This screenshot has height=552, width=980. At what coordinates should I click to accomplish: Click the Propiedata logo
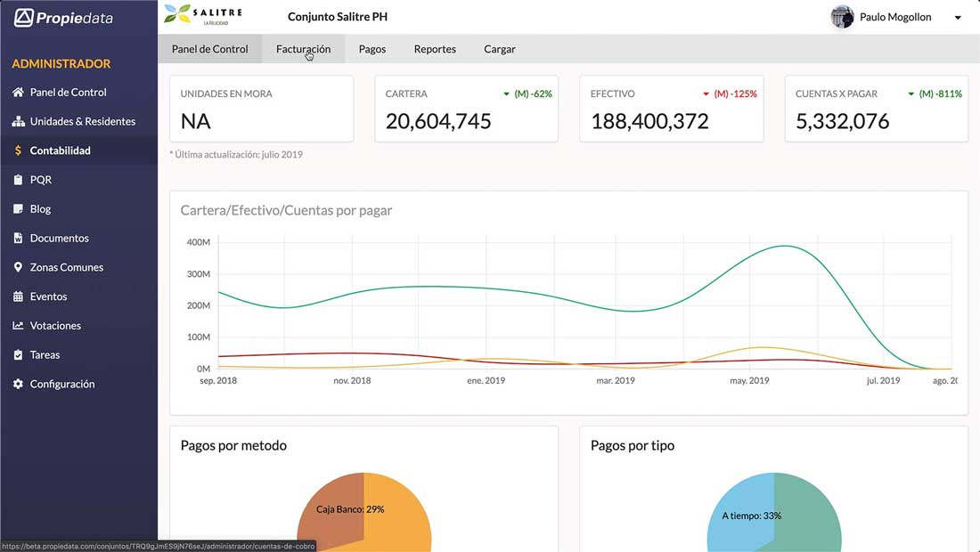click(64, 18)
